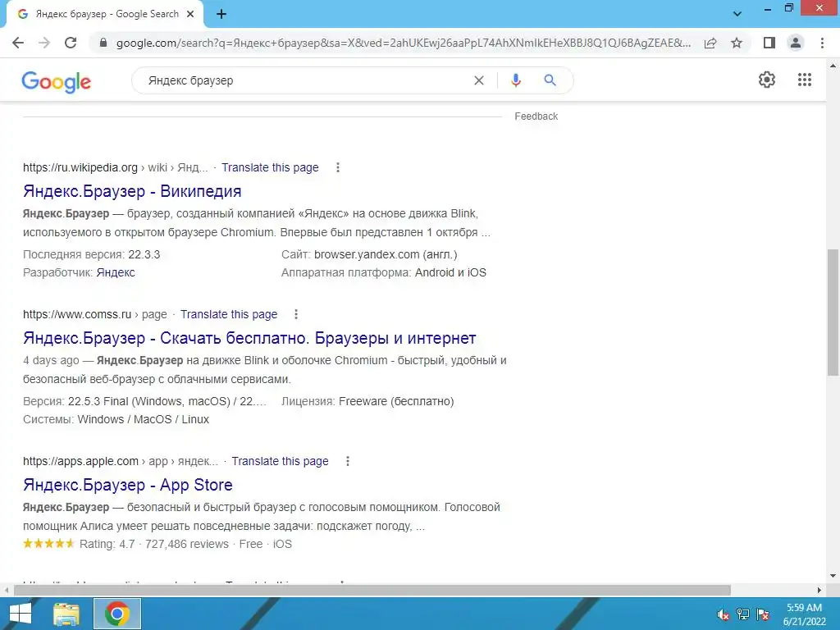Translate the Wikipedia result page
Image resolution: width=840 pixels, height=630 pixels.
click(270, 167)
